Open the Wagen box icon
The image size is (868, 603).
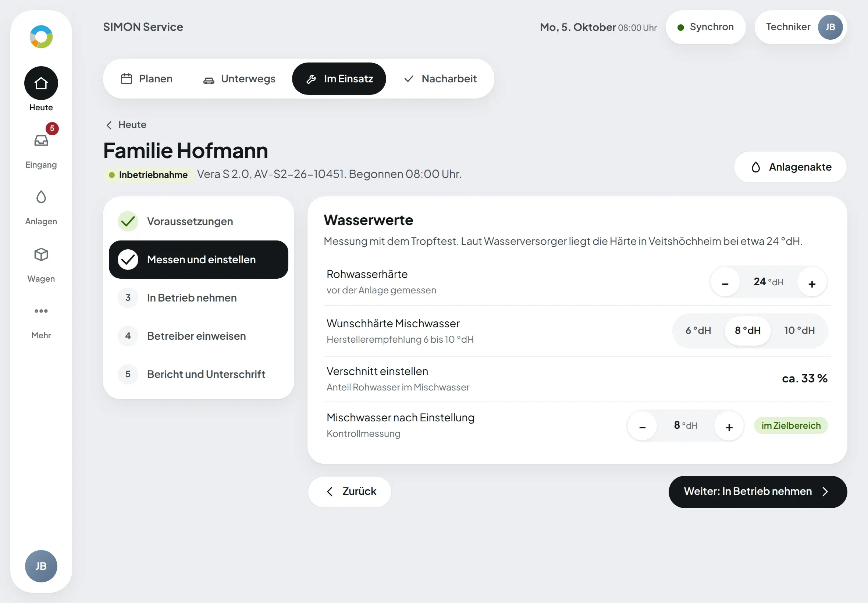(x=41, y=254)
